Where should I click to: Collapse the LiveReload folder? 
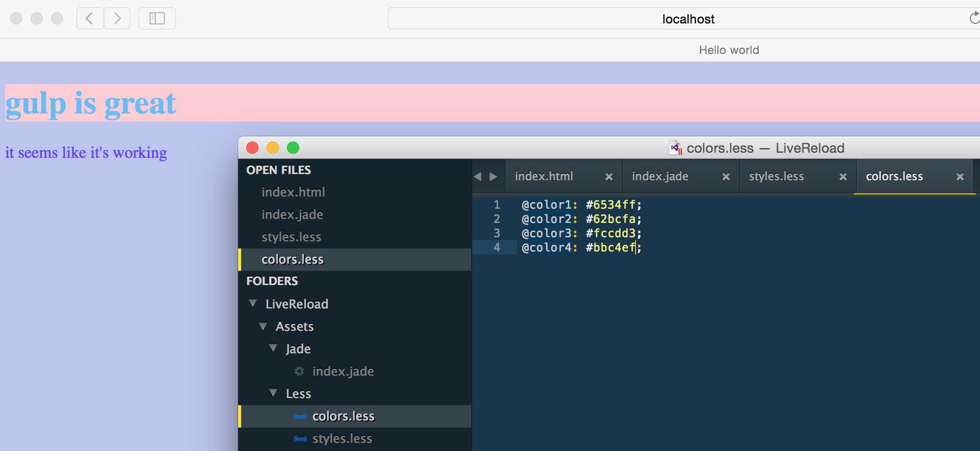click(x=253, y=303)
